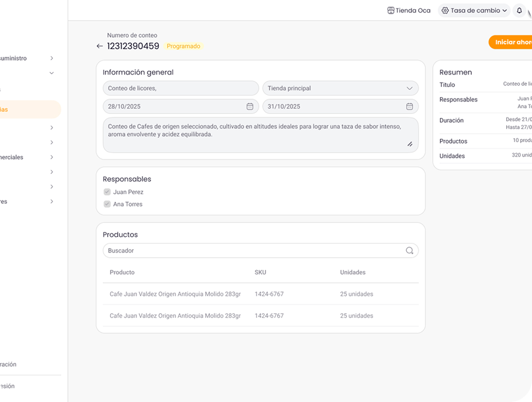Expand the suministro sidebar menu chevron
The width and height of the screenshot is (532, 402).
[x=52, y=58]
